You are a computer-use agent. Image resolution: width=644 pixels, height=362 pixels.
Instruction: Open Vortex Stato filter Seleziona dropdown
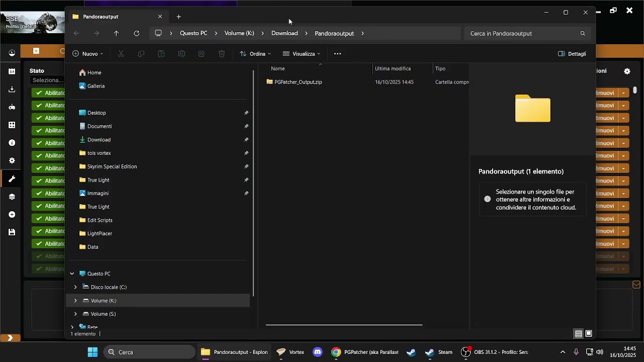pos(48,80)
